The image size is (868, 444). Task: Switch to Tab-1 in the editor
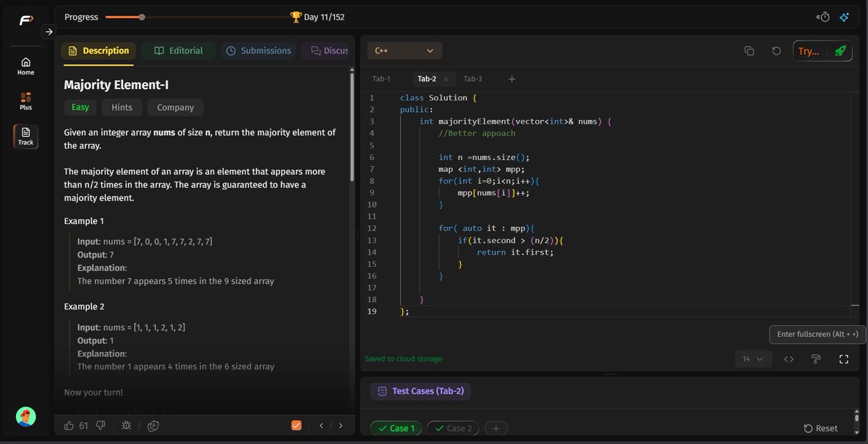click(381, 79)
